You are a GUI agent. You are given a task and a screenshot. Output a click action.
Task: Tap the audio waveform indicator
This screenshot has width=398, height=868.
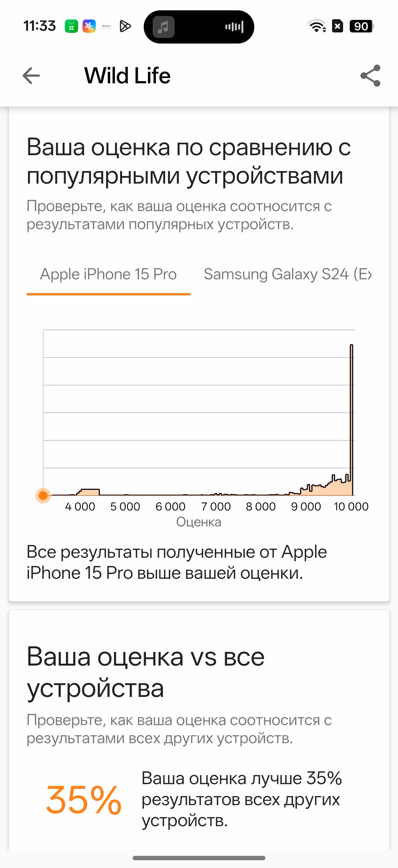pyautogui.click(x=234, y=27)
